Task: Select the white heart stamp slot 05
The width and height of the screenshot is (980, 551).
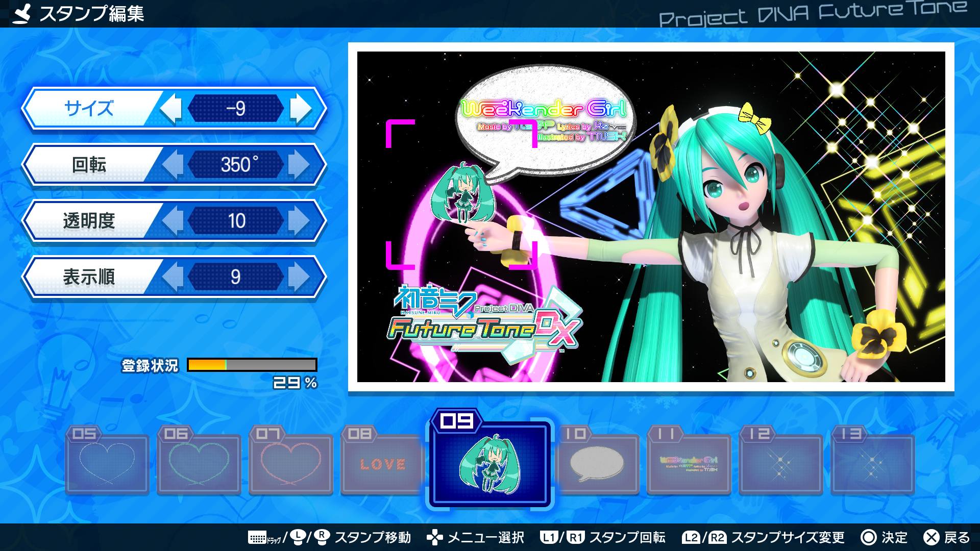Action: point(107,464)
